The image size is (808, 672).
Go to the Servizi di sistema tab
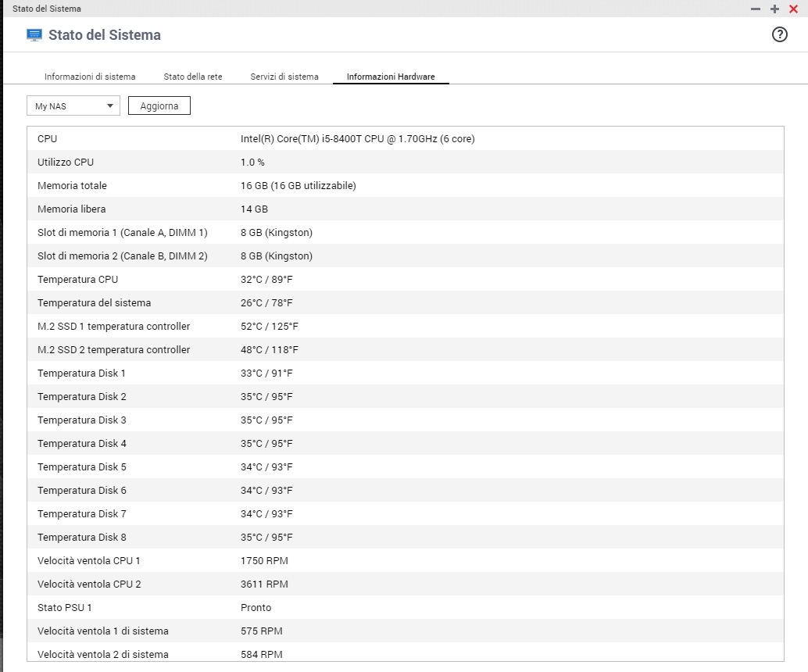coord(284,77)
